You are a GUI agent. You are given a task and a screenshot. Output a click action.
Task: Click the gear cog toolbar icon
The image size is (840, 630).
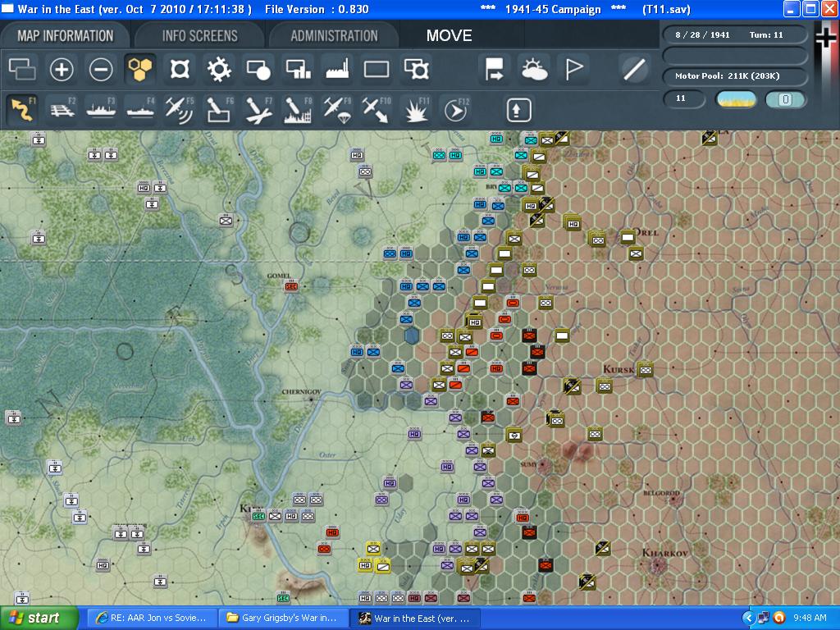coord(219,70)
